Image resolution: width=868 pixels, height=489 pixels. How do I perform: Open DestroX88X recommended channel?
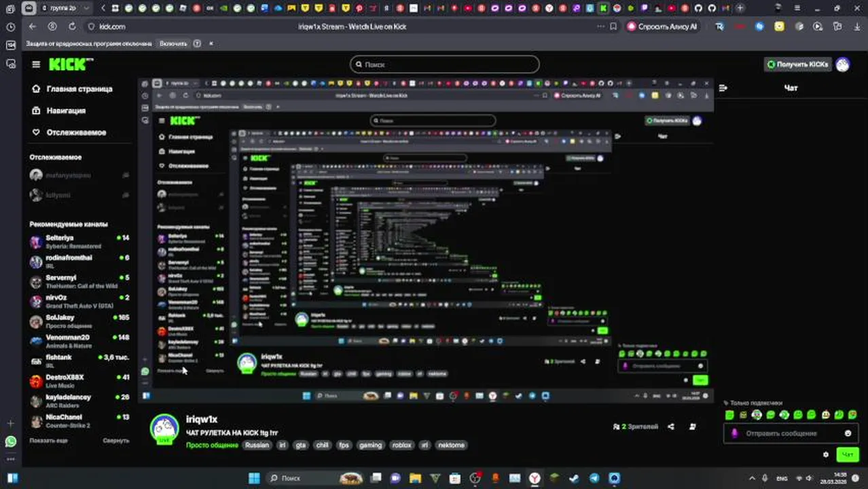(79, 381)
